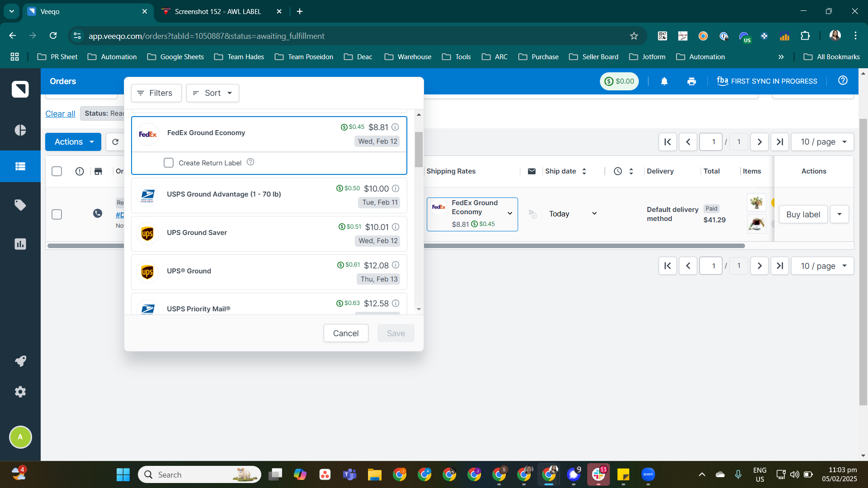Image resolution: width=868 pixels, height=488 pixels.
Task: Show info for USPS Priority Mail rate
Action: tap(396, 303)
